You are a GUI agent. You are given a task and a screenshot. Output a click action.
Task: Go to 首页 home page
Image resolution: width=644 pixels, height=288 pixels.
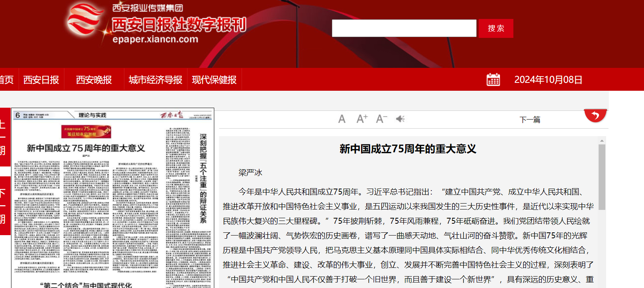[x=6, y=80]
